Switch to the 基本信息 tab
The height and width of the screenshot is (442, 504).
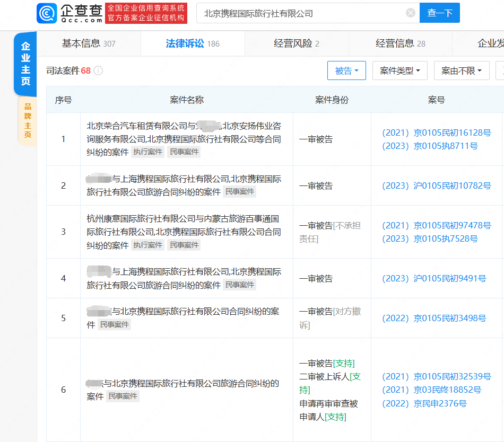coord(88,43)
